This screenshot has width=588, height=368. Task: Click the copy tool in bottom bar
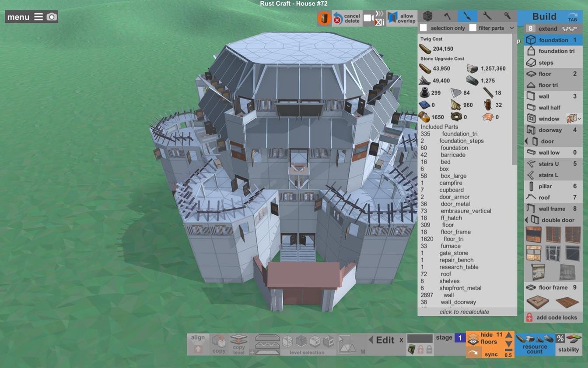(x=219, y=344)
